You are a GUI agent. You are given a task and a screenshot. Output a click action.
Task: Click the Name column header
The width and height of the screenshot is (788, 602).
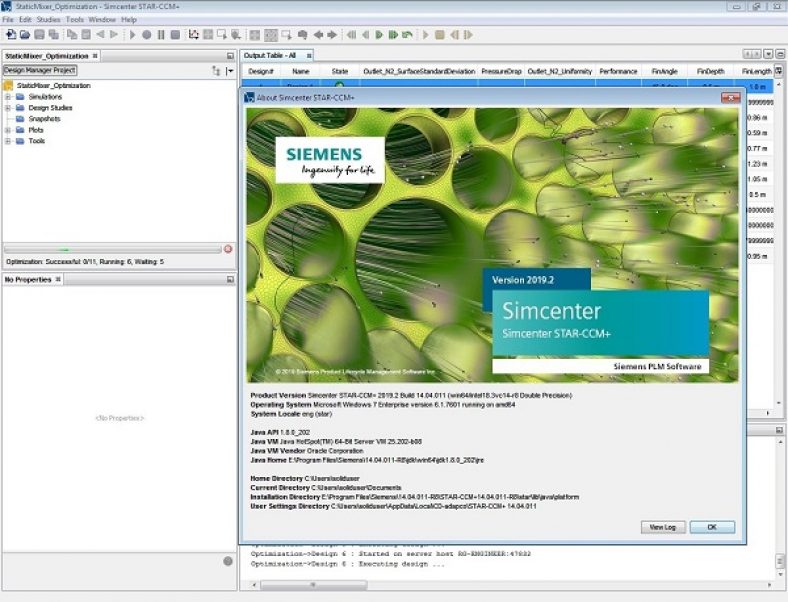[301, 71]
